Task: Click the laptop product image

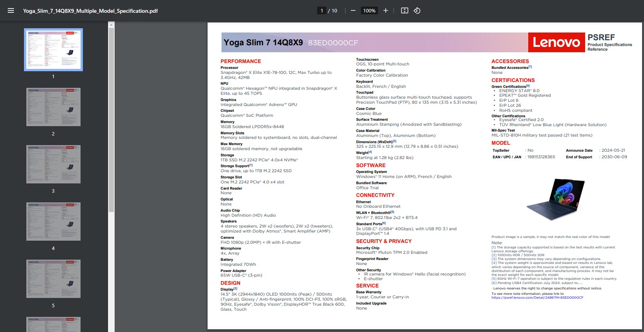Action: pyautogui.click(x=555, y=200)
